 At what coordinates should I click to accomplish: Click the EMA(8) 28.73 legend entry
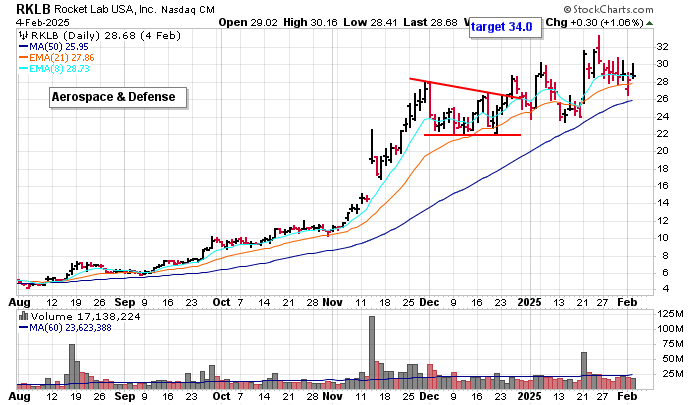click(54, 69)
